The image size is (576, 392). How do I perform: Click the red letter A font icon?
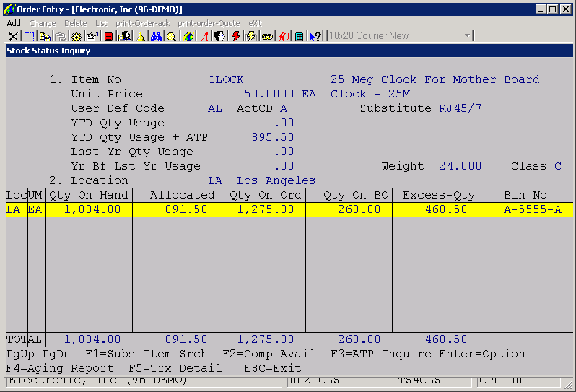204,36
